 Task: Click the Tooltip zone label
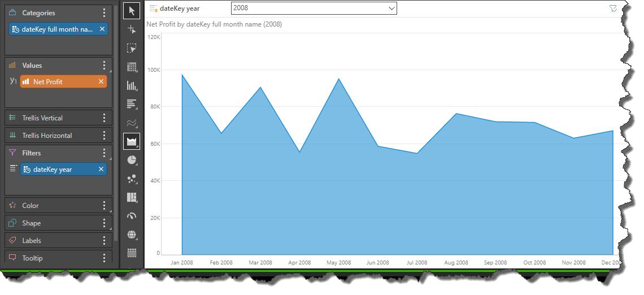point(33,258)
